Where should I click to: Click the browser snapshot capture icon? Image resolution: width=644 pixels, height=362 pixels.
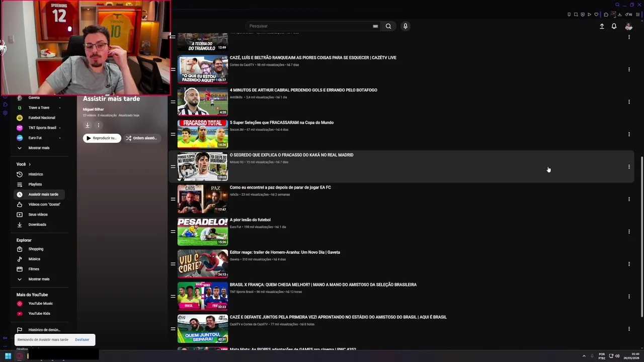(576, 15)
